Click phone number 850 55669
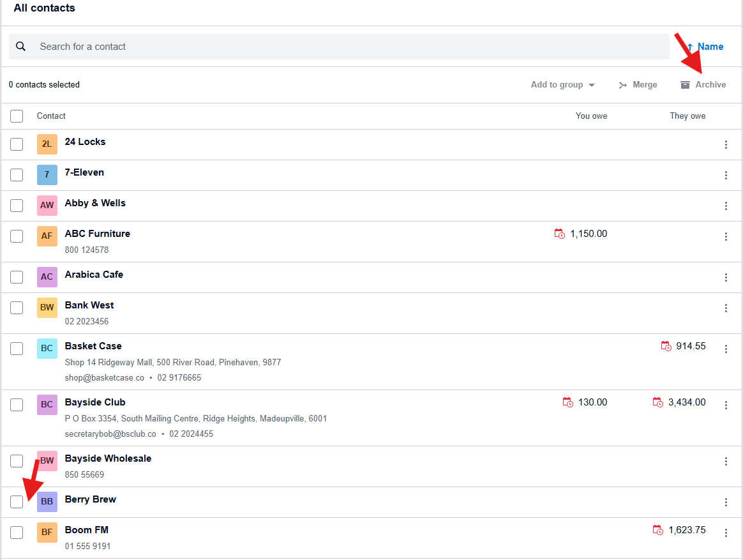The height and width of the screenshot is (560, 743). pos(84,474)
